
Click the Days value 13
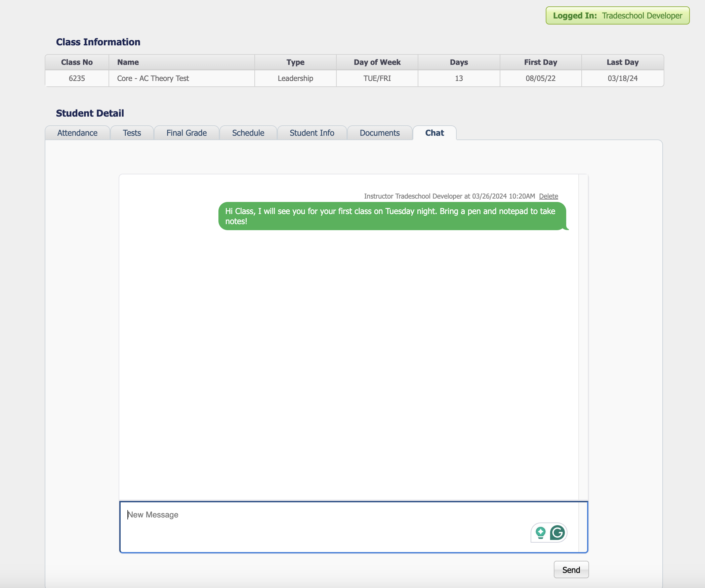(x=459, y=79)
